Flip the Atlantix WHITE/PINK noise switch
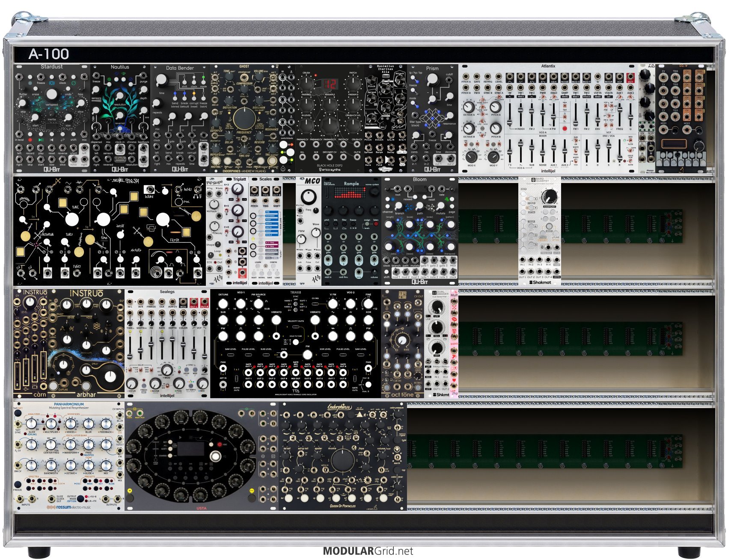Image resolution: width=737 pixels, height=560 pixels. (x=576, y=151)
